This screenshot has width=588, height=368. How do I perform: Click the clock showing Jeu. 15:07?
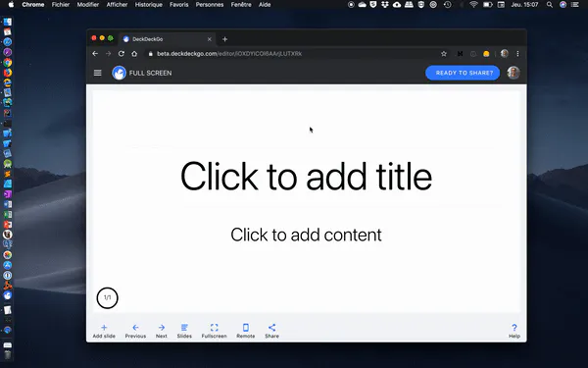click(x=524, y=5)
